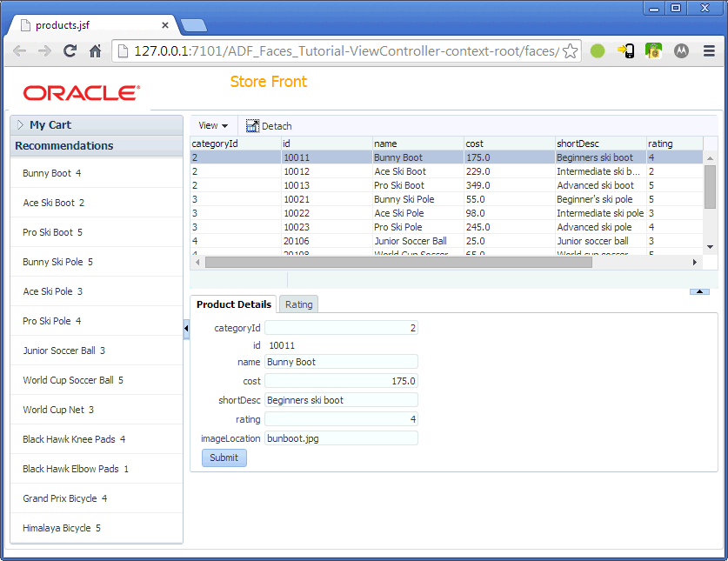The image size is (728, 561).
Task: Go back with browser back arrow
Action: pyautogui.click(x=19, y=50)
